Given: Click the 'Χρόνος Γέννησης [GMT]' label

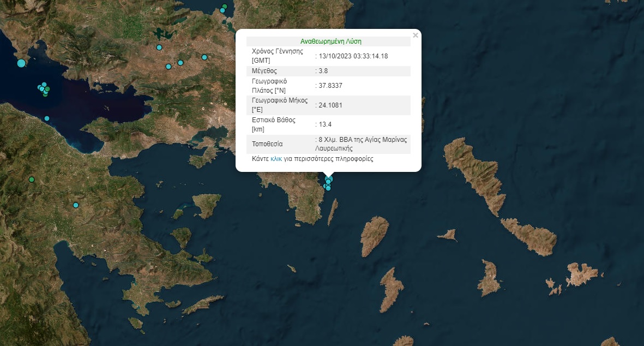Looking at the screenshot, I should coord(277,56).
